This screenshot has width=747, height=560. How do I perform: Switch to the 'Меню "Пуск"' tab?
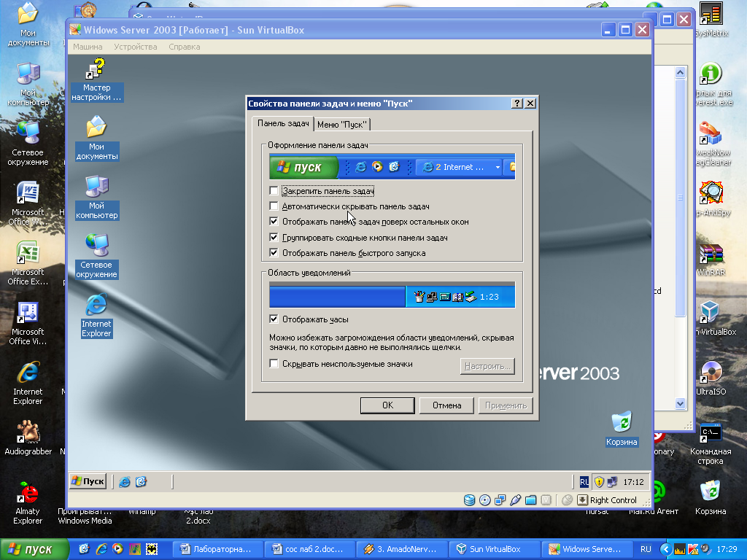(342, 125)
